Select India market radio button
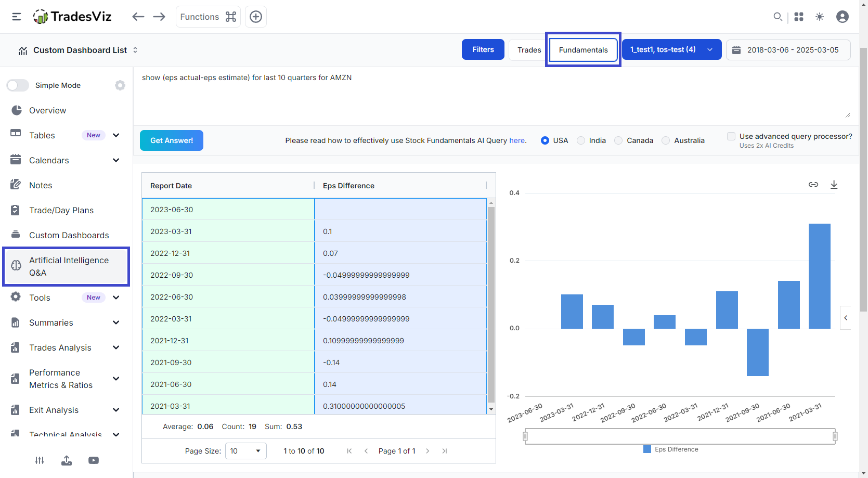The image size is (868, 478). point(581,140)
